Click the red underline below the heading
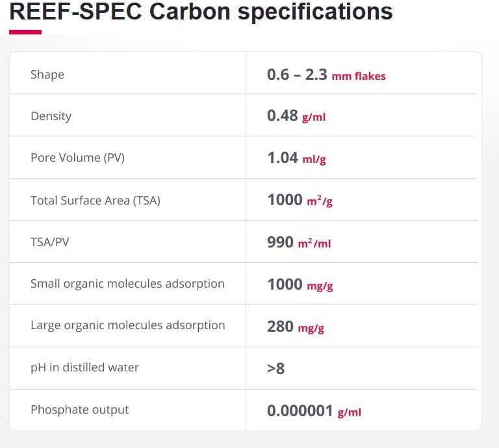499x448 pixels. point(25,32)
